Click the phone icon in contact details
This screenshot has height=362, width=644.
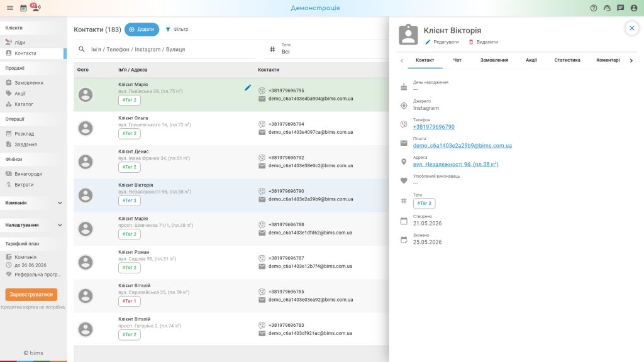pyautogui.click(x=404, y=124)
